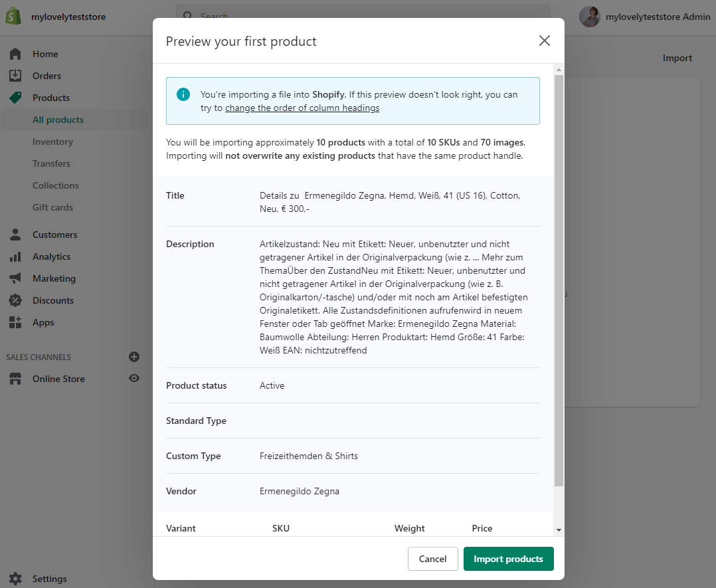Screen dimensions: 716x588
Task: Click the Online Store storefront icon
Action: [15, 379]
